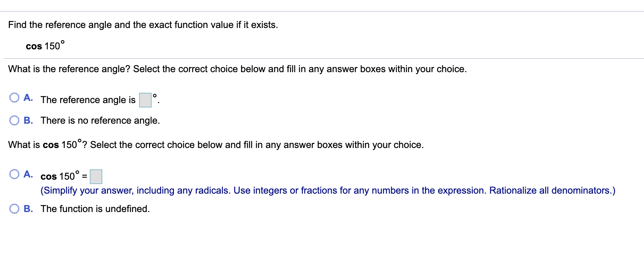This screenshot has height=254, width=644.
Task: Click the text 'The reference angle is'
Action: coord(88,99)
